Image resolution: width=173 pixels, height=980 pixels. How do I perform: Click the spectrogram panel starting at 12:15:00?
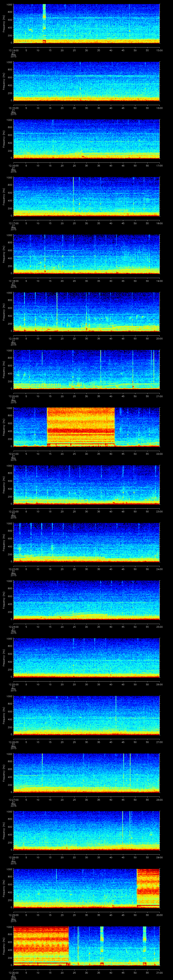click(x=87, y=81)
